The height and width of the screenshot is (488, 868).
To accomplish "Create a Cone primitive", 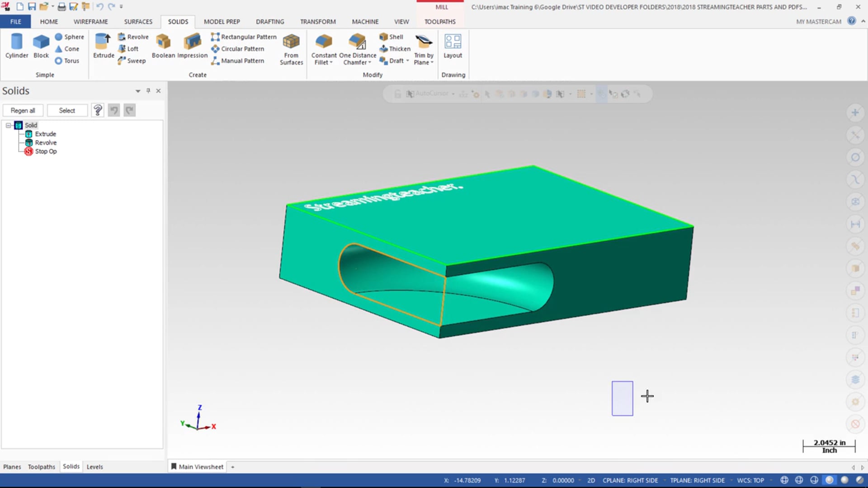I will pos(67,49).
